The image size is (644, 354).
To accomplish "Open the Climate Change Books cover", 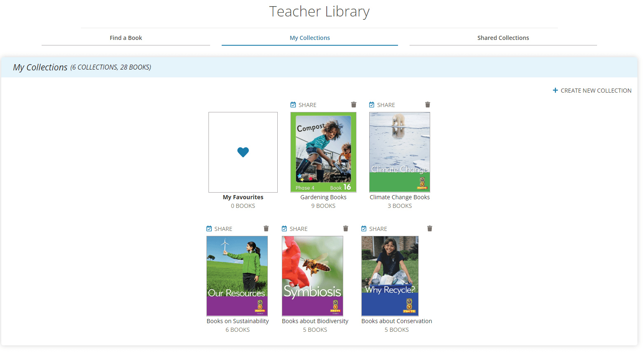I will (x=399, y=152).
